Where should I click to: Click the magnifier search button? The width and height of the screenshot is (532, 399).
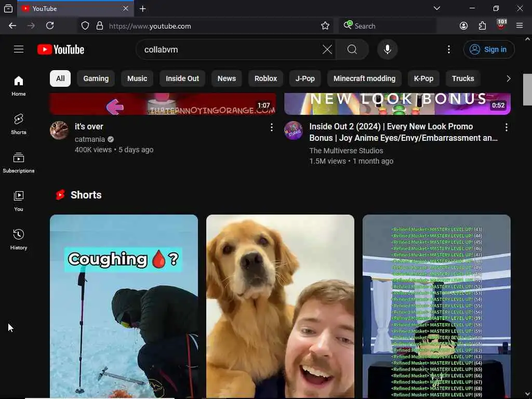pyautogui.click(x=352, y=49)
